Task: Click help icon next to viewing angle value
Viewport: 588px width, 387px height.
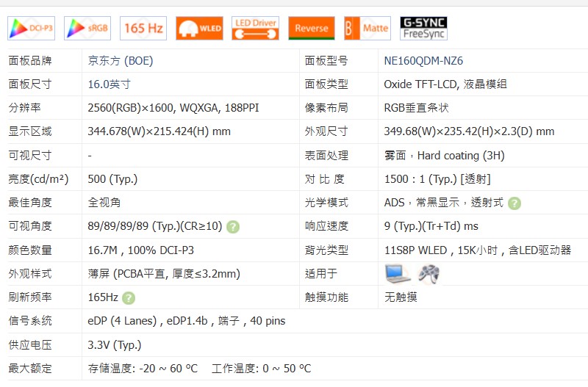Action: tap(233, 227)
